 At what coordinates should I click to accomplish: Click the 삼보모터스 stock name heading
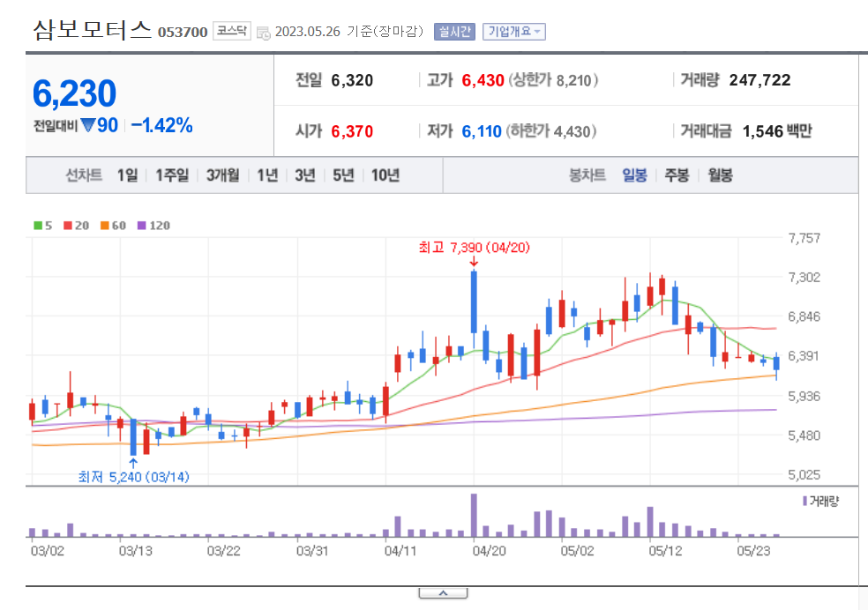point(92,29)
